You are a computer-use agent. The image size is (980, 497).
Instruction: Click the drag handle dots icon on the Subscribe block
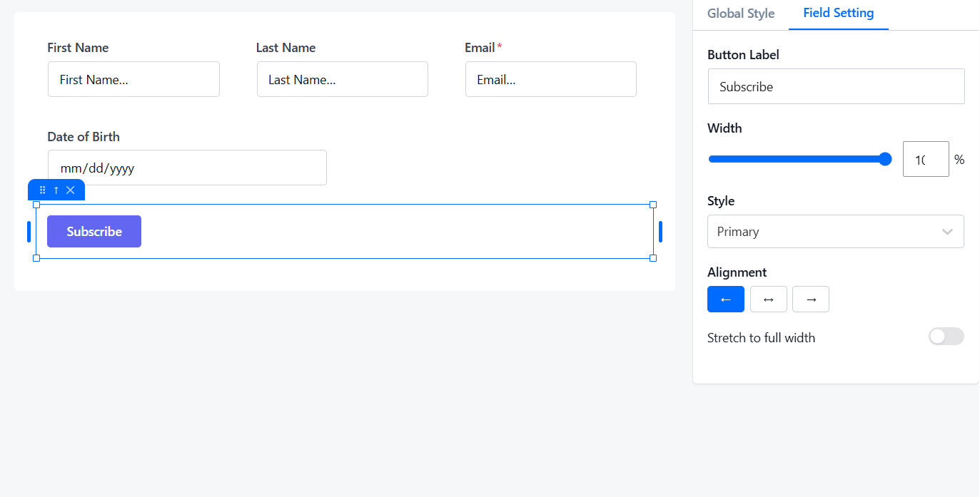coord(43,190)
